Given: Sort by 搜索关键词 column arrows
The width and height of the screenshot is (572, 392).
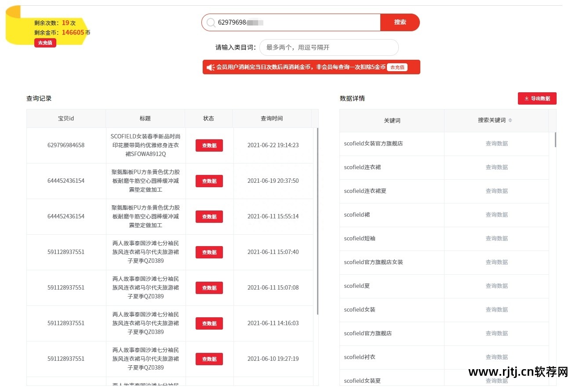Looking at the screenshot, I should pos(510,120).
